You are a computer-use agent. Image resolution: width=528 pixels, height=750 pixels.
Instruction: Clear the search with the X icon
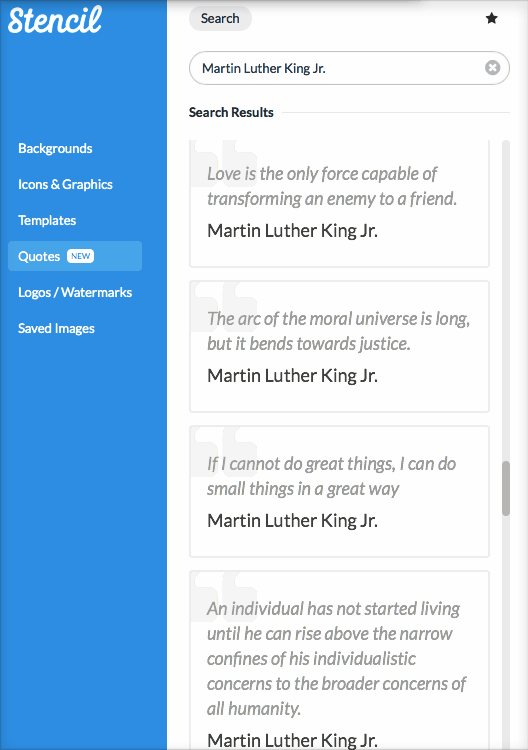click(492, 68)
